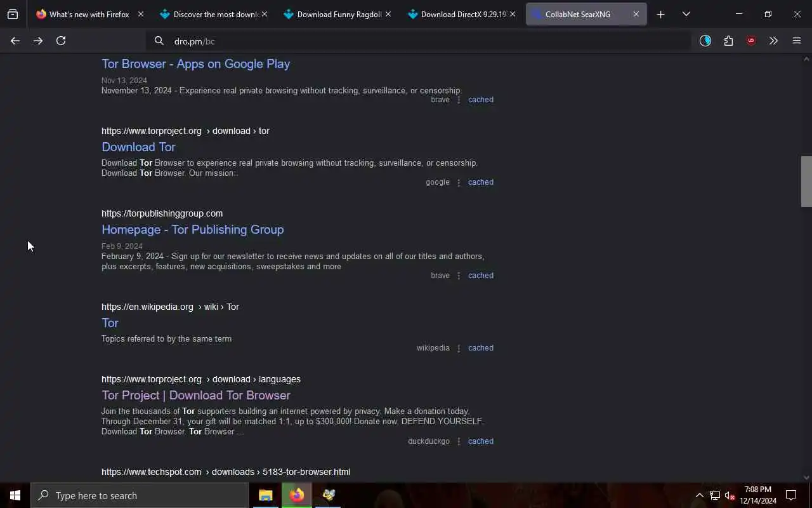Open cached copy of Google Play Tor result
The image size is (812, 508).
pos(480,100)
